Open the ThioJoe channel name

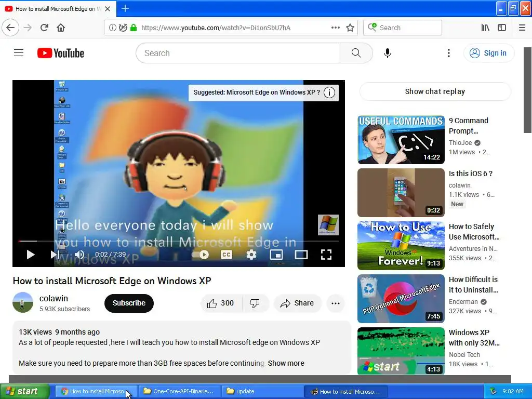click(460, 143)
